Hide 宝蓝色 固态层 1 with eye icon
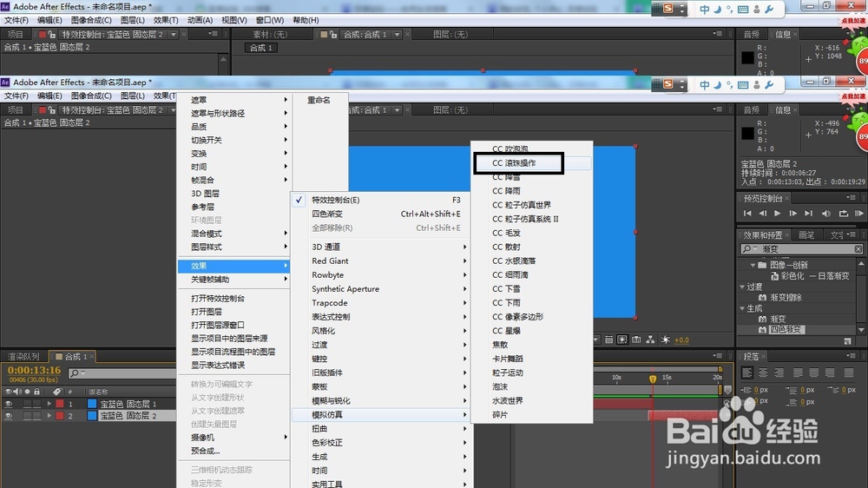The width and height of the screenshot is (868, 488). point(9,404)
